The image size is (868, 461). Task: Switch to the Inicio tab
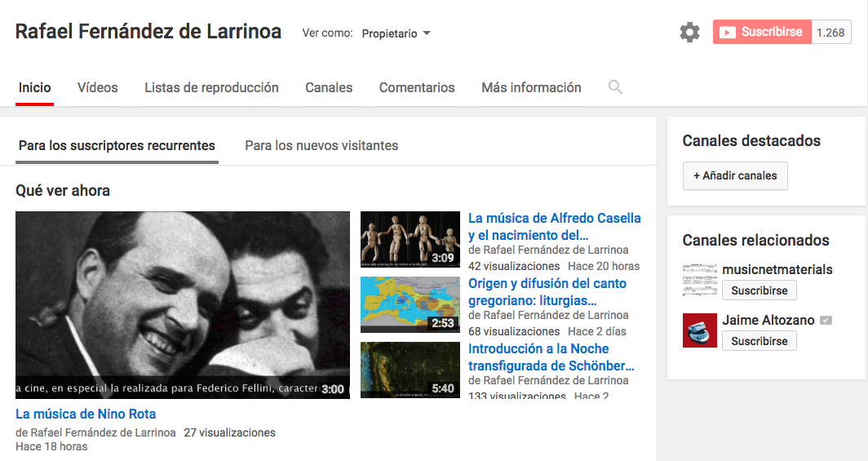[x=35, y=87]
